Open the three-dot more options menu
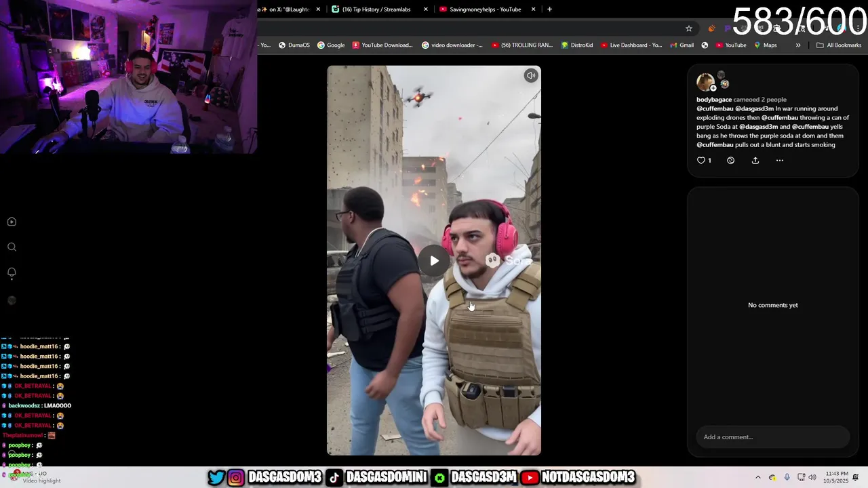The height and width of the screenshot is (488, 868). tap(780, 161)
